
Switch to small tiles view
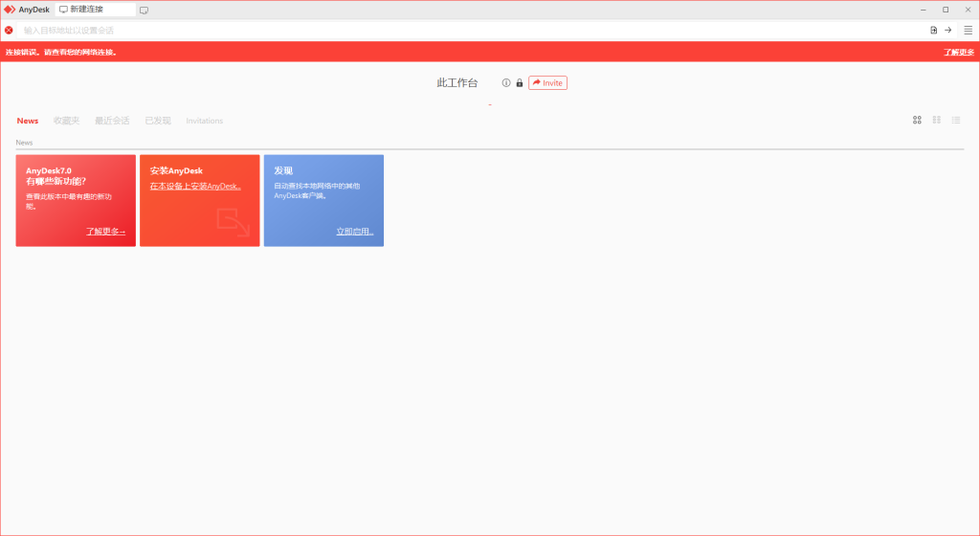(936, 120)
